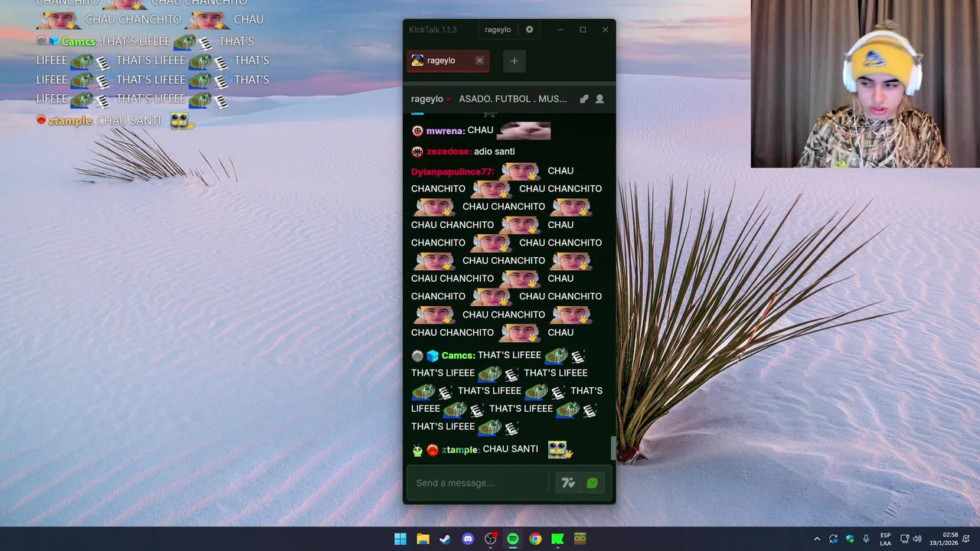Click 'adio santi' message text
This screenshot has width=980, height=551.
click(x=495, y=152)
